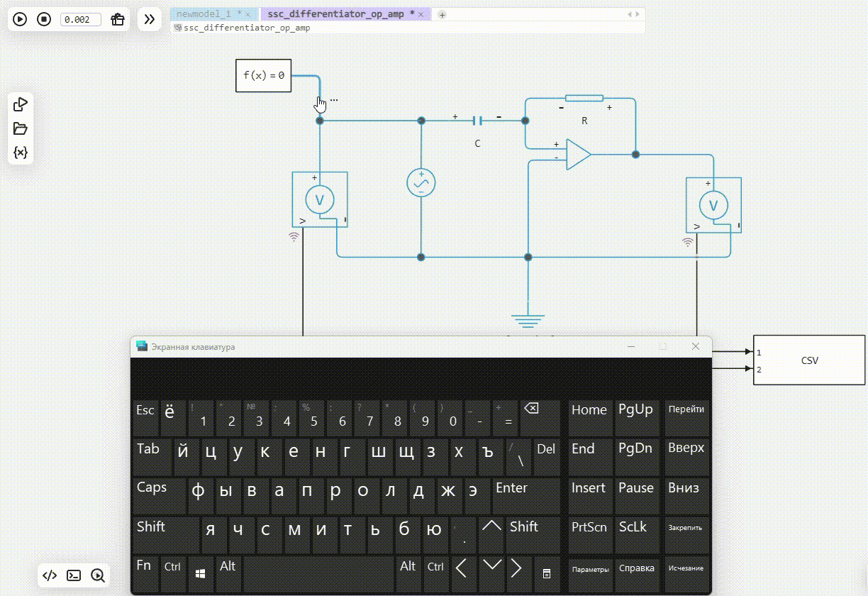The width and height of the screenshot is (868, 596).
Task: Close the newmodel_1 tab
Action: pos(248,14)
